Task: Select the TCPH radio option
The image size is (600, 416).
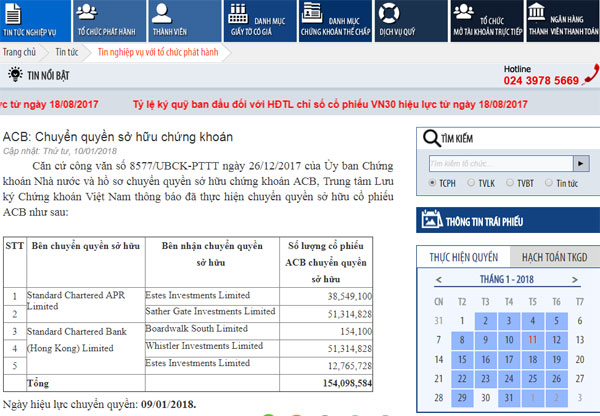Action: point(432,183)
